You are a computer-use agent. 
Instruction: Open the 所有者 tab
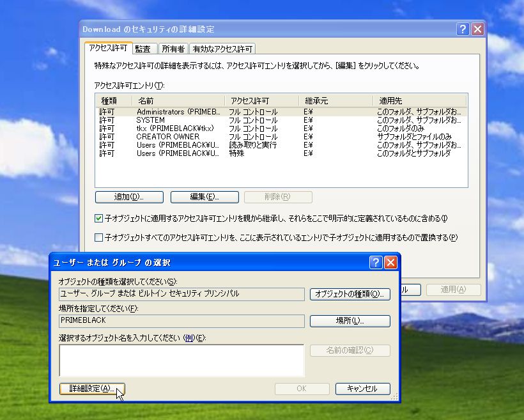coord(173,49)
